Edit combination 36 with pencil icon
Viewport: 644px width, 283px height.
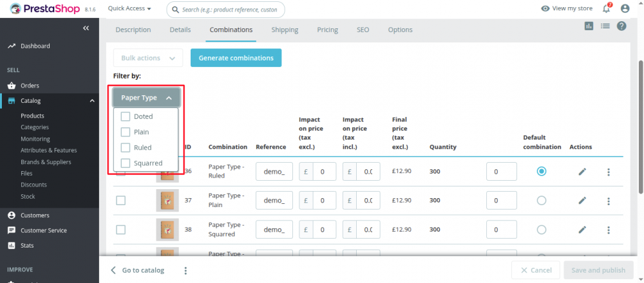tap(582, 172)
